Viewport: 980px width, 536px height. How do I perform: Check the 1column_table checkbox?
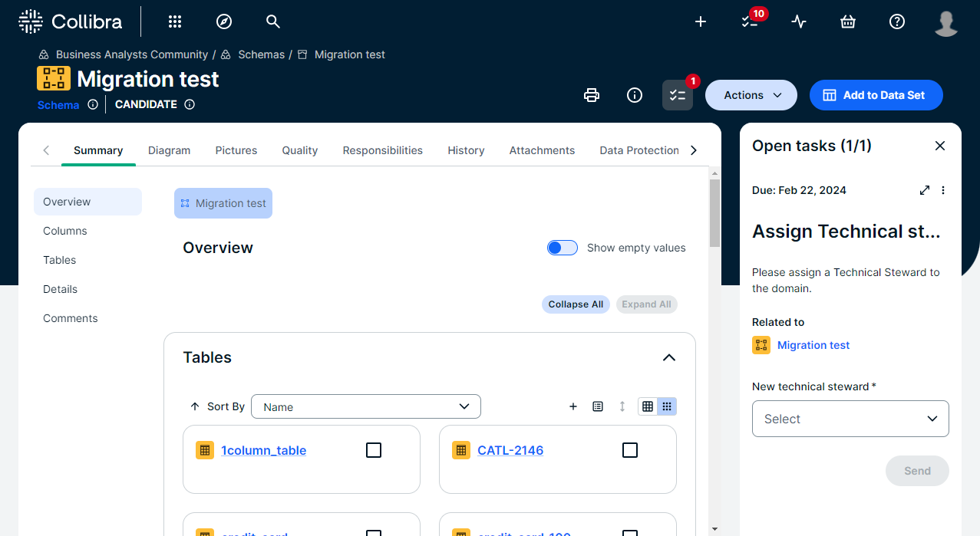tap(374, 450)
